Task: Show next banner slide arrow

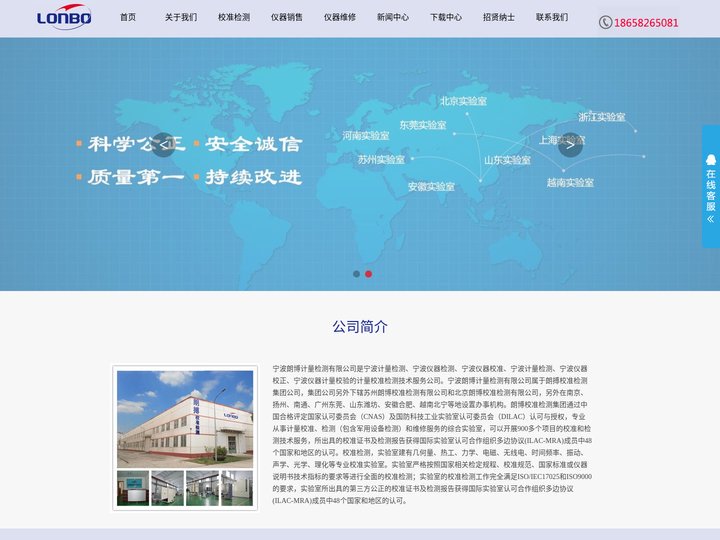Action: (x=570, y=145)
